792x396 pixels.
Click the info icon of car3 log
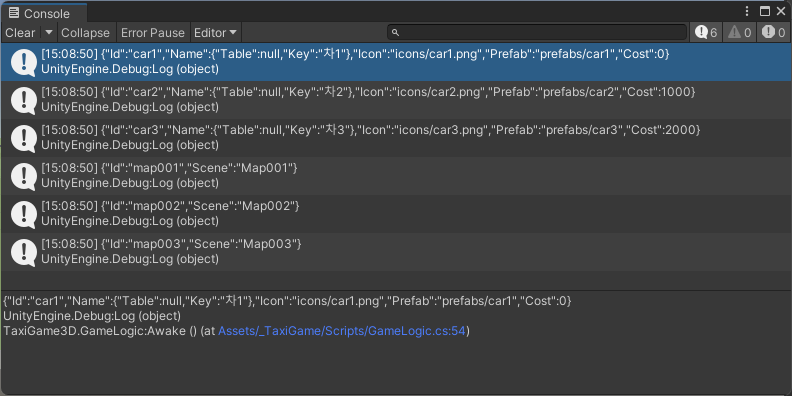click(23, 138)
